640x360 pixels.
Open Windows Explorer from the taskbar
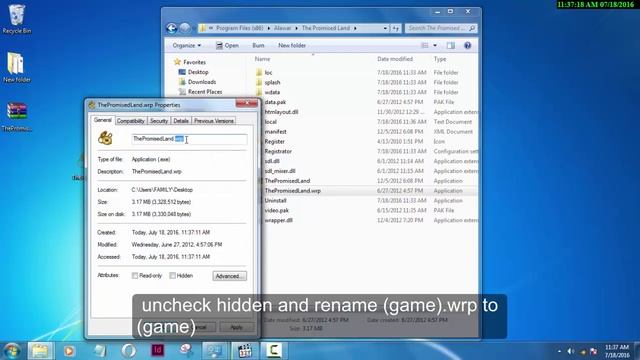click(x=40, y=351)
